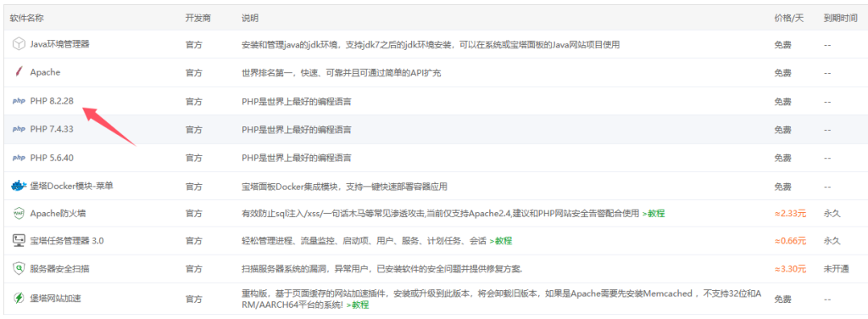Click the Docker whale icon
868x319 pixels.
click(x=19, y=186)
